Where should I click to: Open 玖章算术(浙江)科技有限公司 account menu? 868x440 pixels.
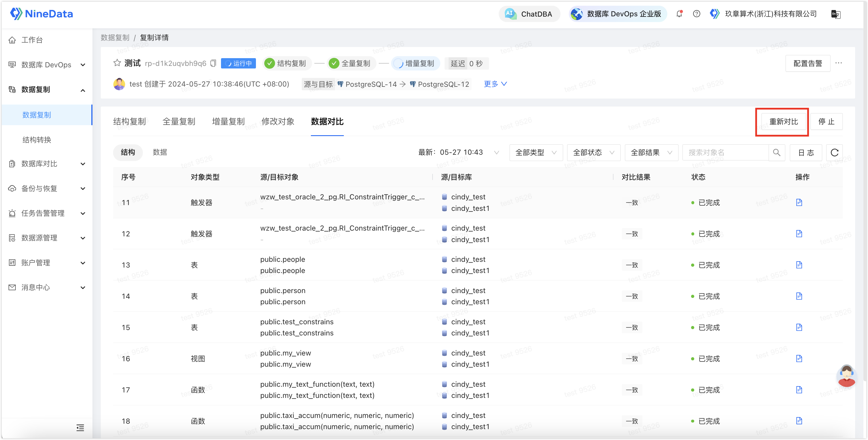click(x=764, y=14)
